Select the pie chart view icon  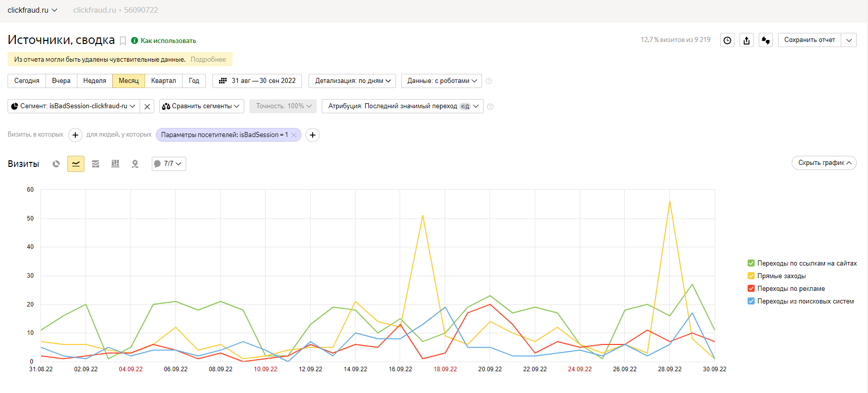(x=56, y=164)
